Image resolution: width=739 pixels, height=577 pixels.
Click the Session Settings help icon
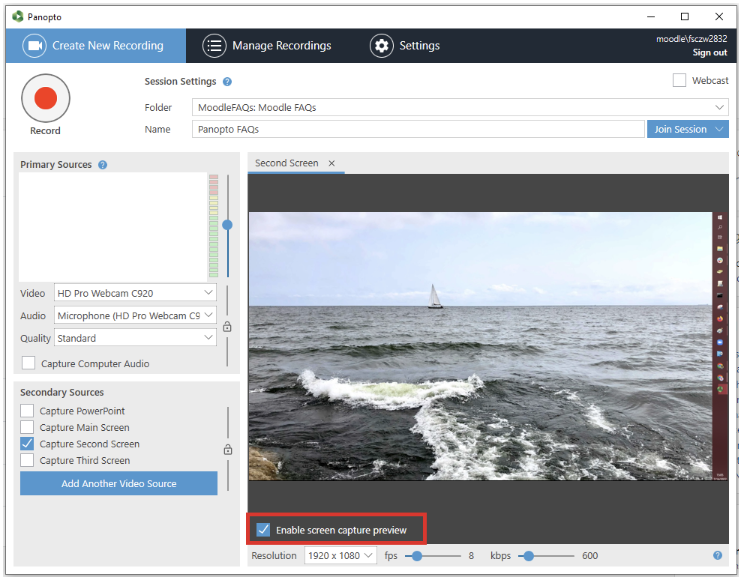click(x=227, y=82)
